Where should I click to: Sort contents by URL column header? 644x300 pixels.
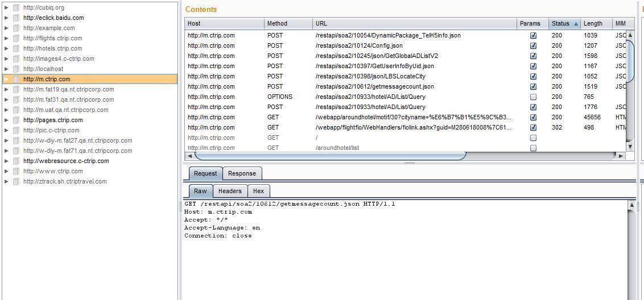[415, 23]
